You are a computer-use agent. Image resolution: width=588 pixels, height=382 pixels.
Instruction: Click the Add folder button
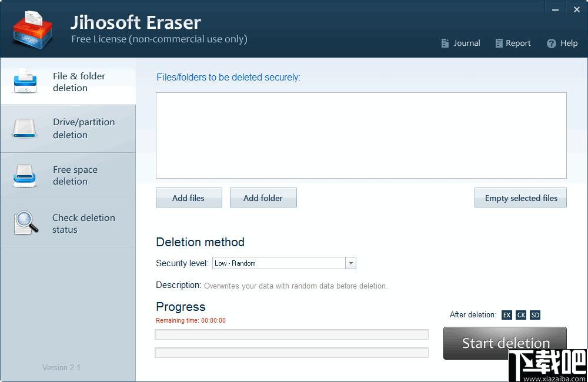(x=263, y=197)
